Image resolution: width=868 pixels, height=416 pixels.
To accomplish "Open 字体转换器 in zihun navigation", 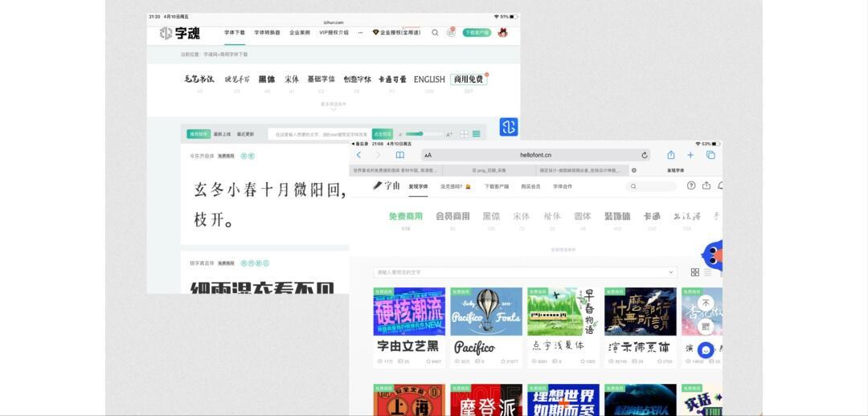I will tap(267, 33).
